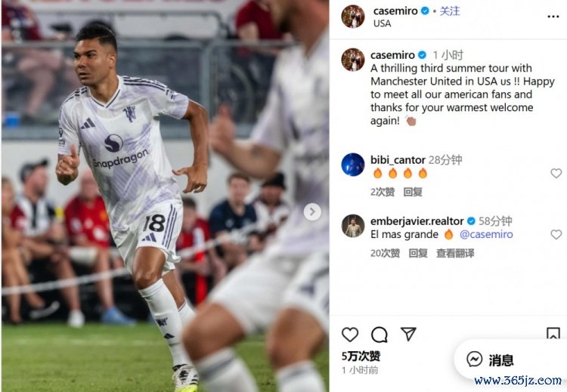The image size is (567, 392).
Task: Open casemiro's header profile avatar
Action: (x=353, y=17)
